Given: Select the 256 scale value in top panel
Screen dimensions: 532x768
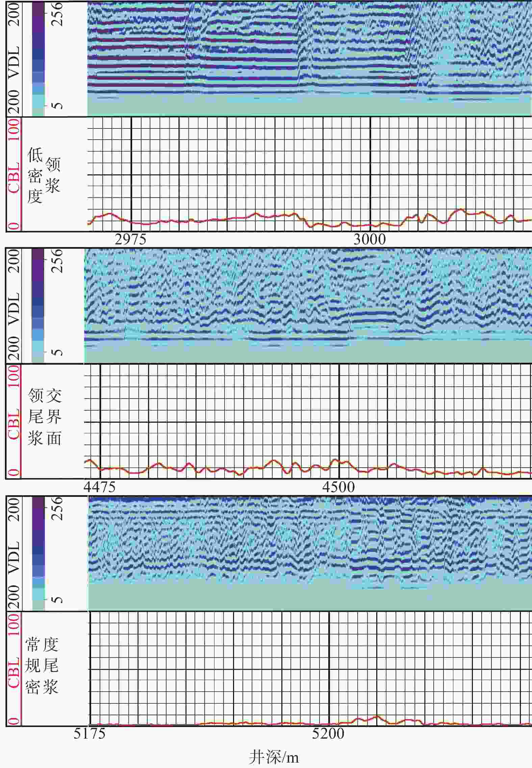Looking at the screenshot, I should point(57,14).
